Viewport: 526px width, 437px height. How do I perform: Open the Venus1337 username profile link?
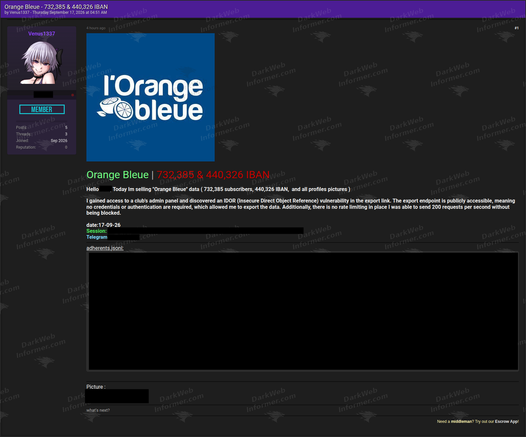pyautogui.click(x=42, y=34)
